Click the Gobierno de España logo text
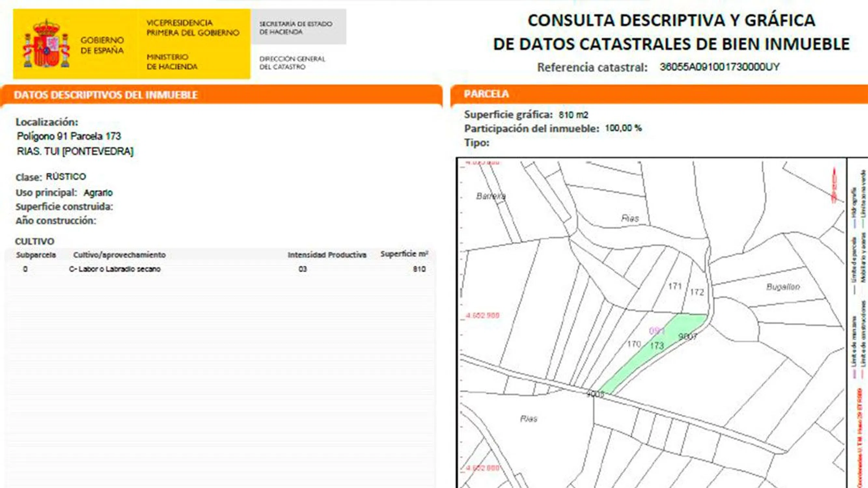Viewport: 868px width, 488px height. point(102,45)
